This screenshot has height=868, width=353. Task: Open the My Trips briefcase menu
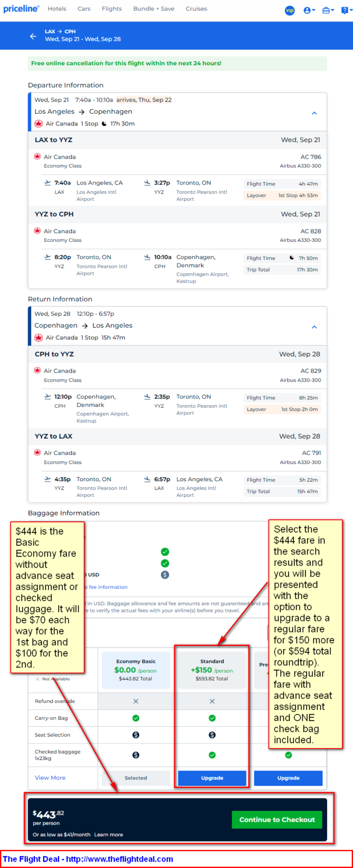tap(328, 10)
